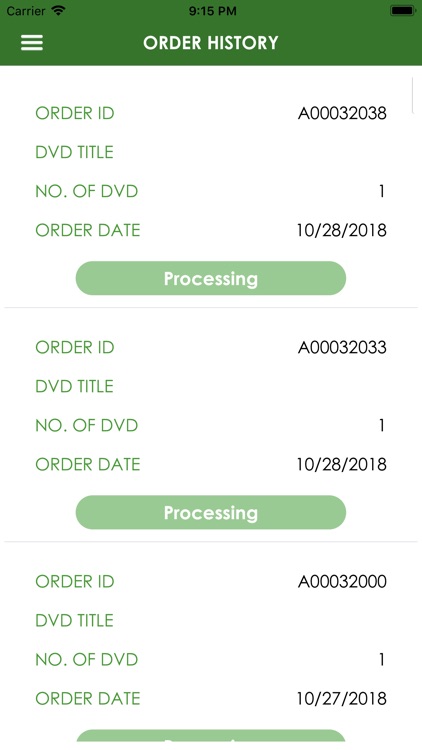Tap the 9:15 PM status bar clock

212,11
